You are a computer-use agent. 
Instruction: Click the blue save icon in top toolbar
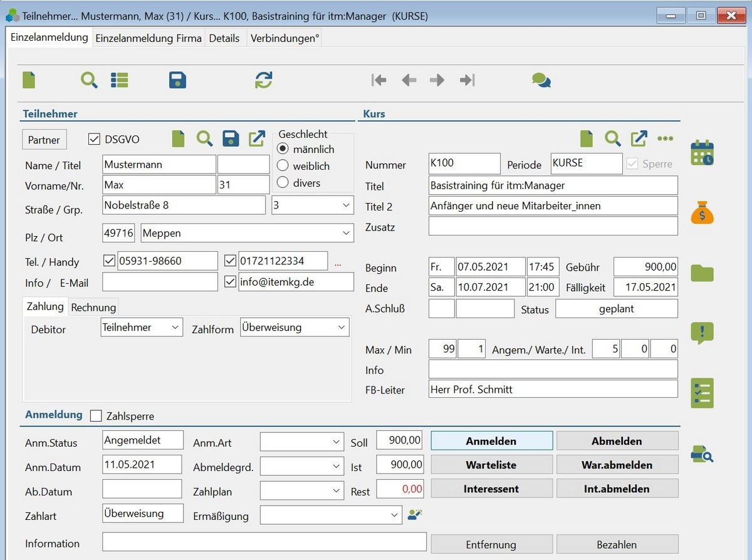pyautogui.click(x=177, y=80)
